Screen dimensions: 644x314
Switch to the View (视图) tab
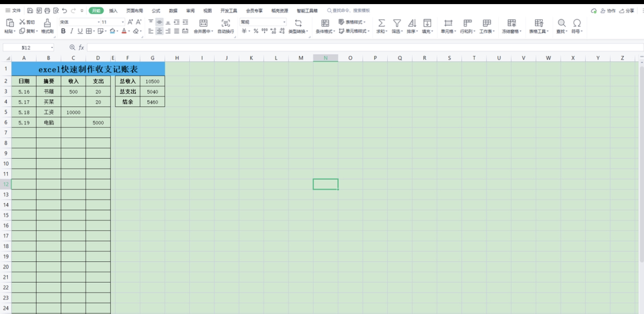click(207, 11)
